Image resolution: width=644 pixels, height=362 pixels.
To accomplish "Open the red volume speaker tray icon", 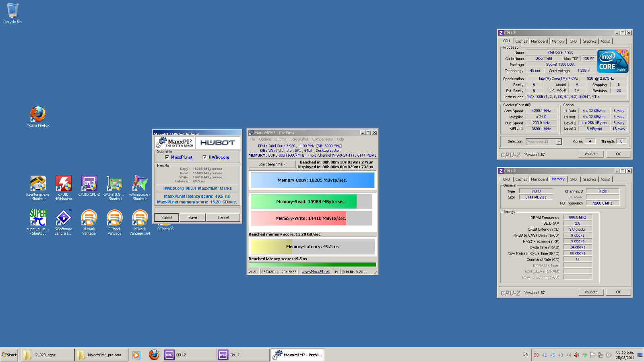I will (x=576, y=355).
